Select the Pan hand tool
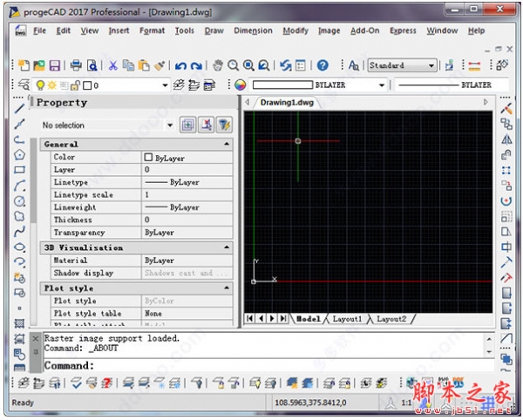This screenshot has height=420, width=523. pos(218,65)
